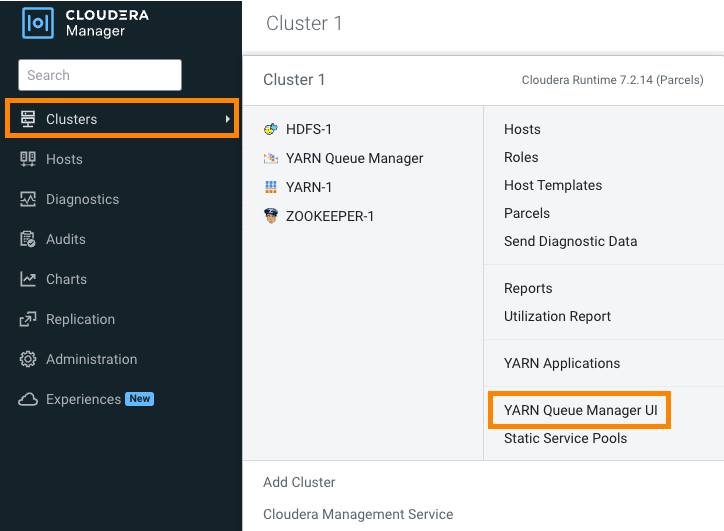Viewport: 724px width, 531px height.
Task: Click the YARN-1 service icon
Action: 270,187
